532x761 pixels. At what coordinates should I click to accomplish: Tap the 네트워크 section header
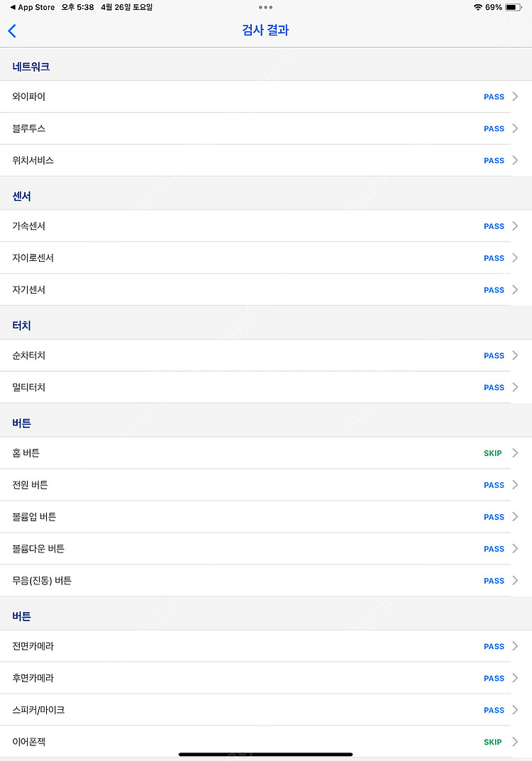(31, 67)
